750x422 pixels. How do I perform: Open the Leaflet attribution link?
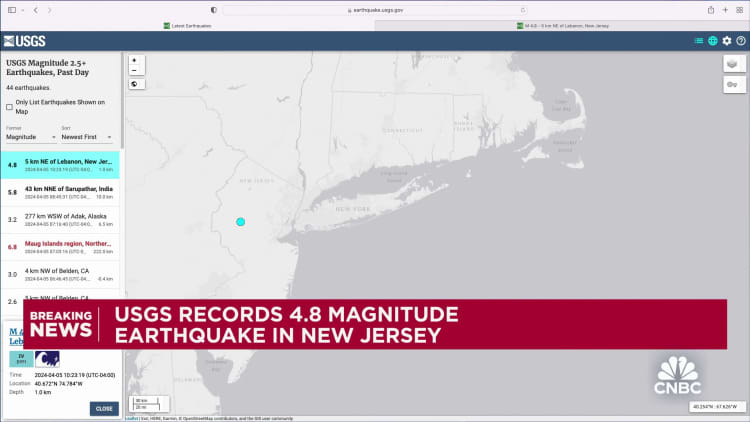[x=131, y=419]
